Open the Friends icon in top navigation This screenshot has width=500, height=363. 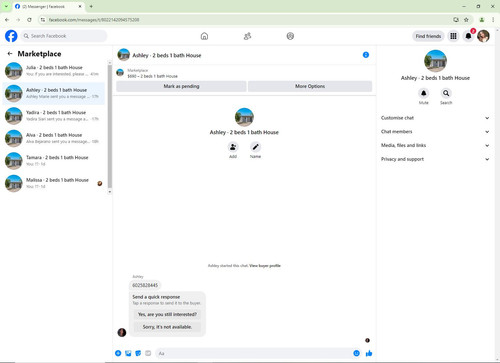[x=247, y=36]
